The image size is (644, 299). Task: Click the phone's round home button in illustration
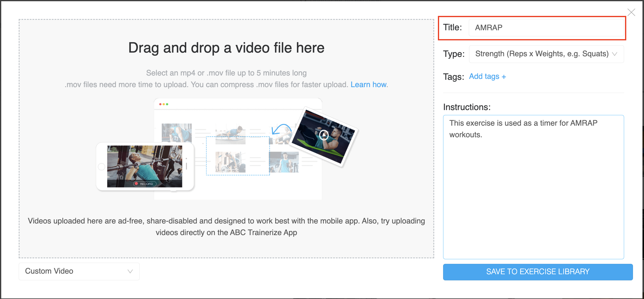(102, 167)
